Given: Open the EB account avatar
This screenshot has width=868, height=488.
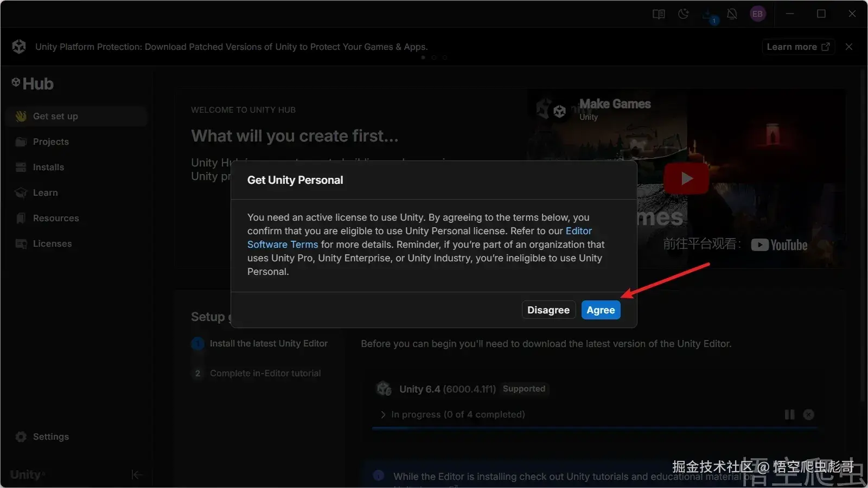Looking at the screenshot, I should (758, 14).
